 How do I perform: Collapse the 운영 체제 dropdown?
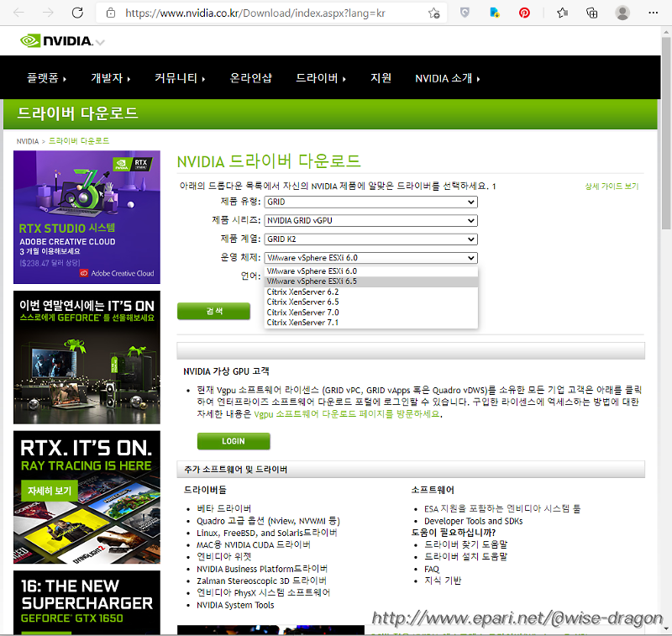[370, 258]
